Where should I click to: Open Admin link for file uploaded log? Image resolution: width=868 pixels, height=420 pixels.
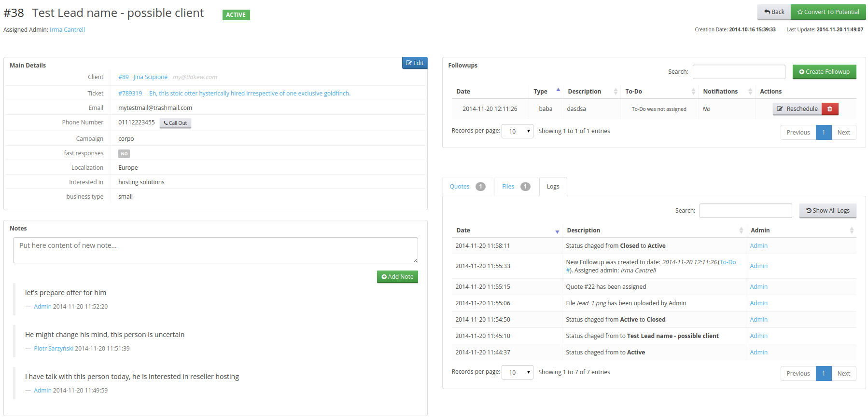pos(758,303)
